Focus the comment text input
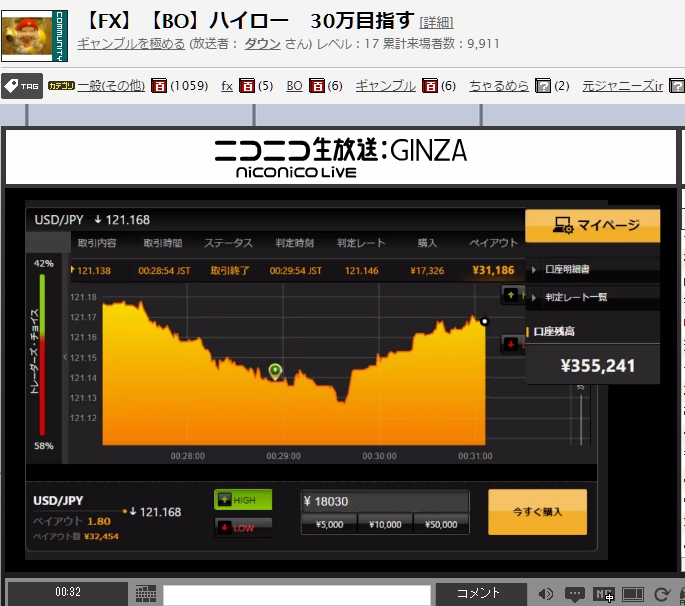This screenshot has height=606, width=685. [x=297, y=594]
